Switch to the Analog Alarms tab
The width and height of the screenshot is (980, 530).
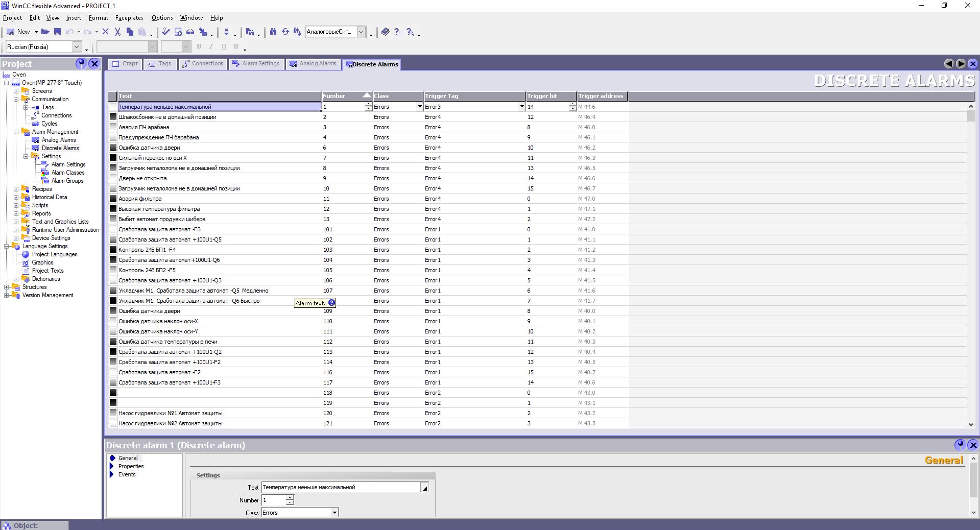[313, 64]
